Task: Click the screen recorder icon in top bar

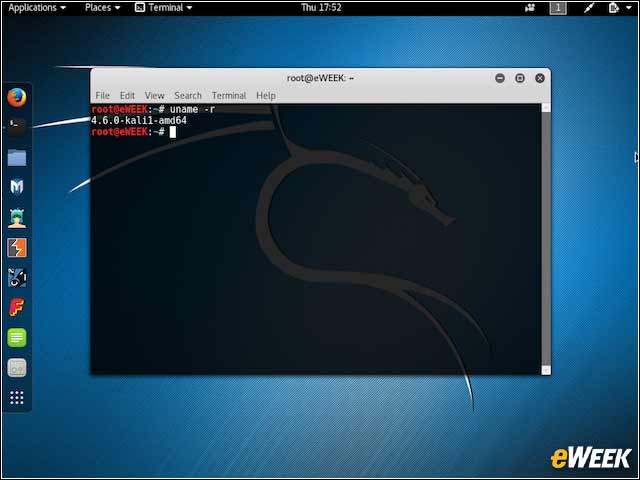Action: tap(530, 8)
